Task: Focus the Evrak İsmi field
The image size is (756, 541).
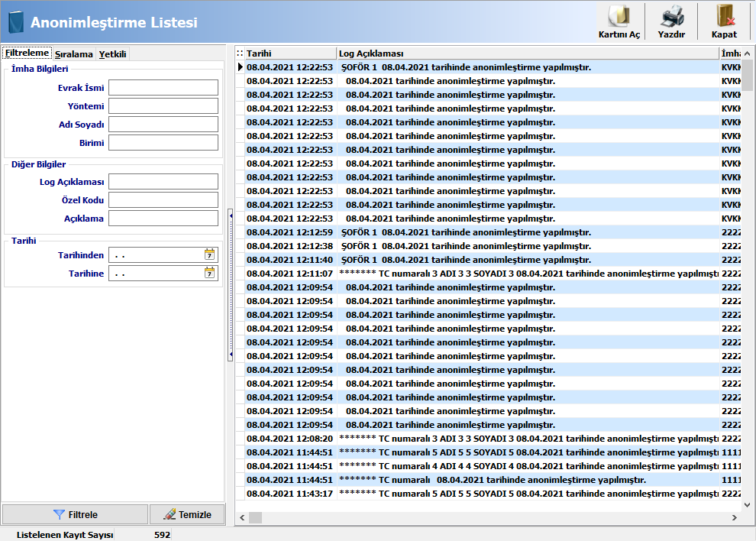Action: [163, 88]
